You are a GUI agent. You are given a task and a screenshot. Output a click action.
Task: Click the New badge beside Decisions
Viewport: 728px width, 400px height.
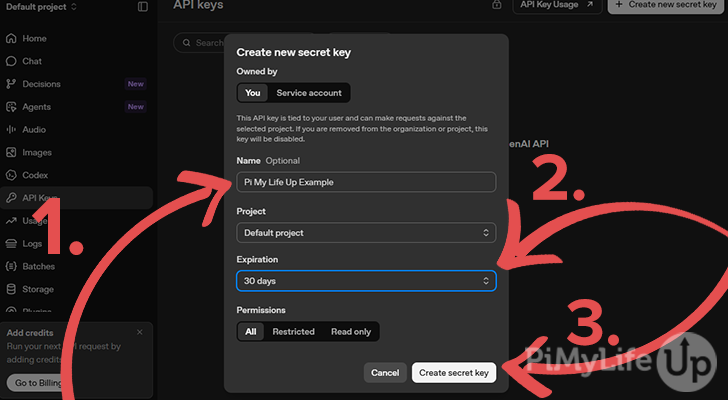(136, 84)
